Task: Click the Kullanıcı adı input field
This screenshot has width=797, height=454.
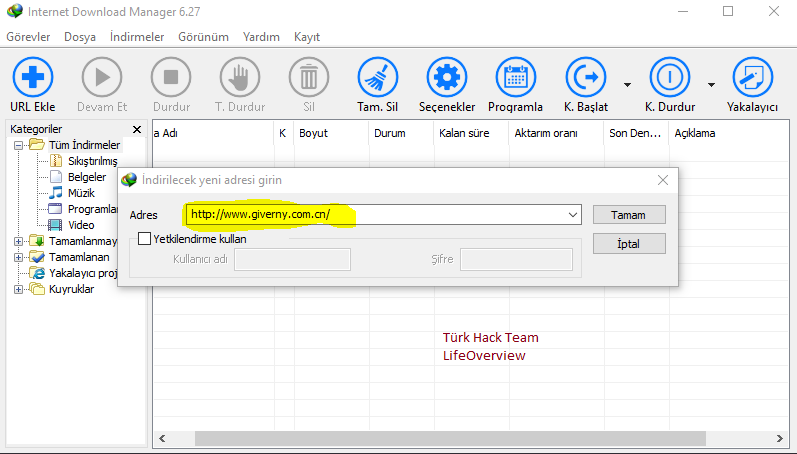Action: click(x=292, y=259)
